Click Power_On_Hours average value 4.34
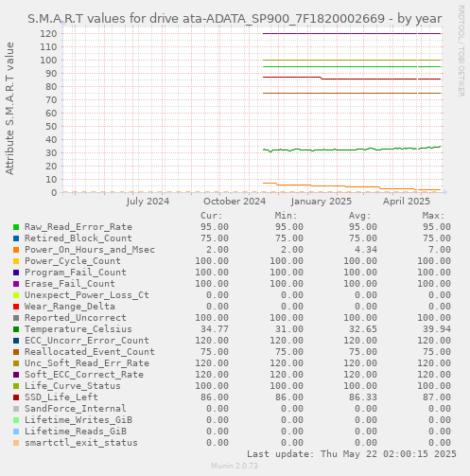The width and height of the screenshot is (470, 476). 366,250
